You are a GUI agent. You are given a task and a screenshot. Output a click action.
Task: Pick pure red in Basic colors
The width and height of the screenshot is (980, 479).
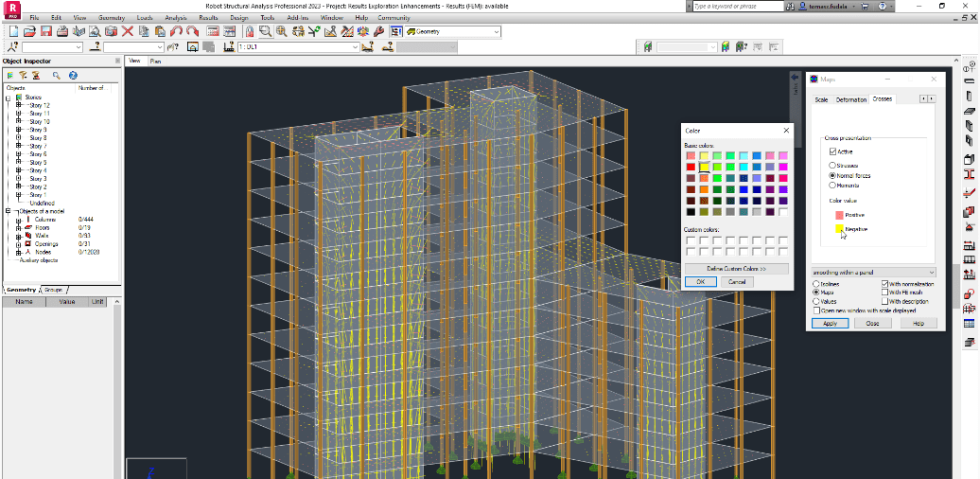[691, 167]
